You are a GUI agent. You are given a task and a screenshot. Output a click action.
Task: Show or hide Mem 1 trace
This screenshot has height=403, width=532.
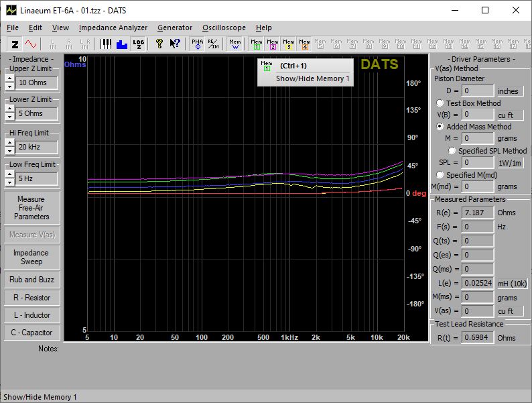tap(257, 44)
